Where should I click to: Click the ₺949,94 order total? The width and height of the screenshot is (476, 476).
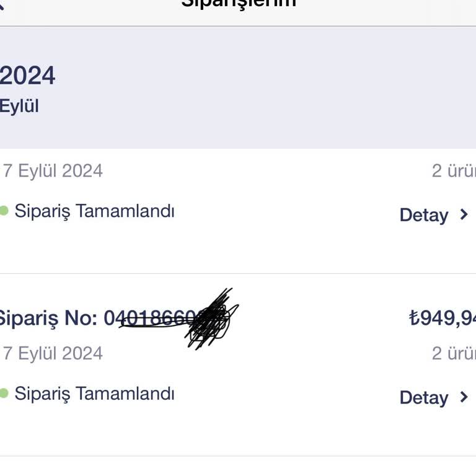[x=443, y=319]
